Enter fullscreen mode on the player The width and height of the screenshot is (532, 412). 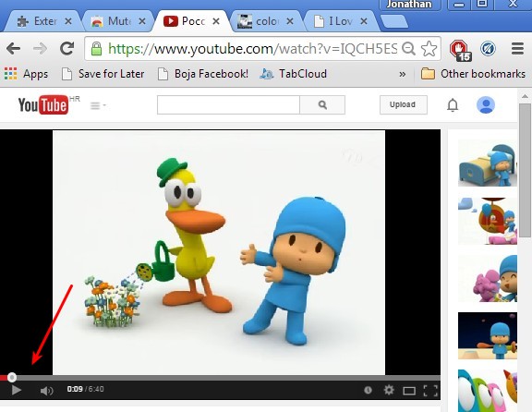430,391
